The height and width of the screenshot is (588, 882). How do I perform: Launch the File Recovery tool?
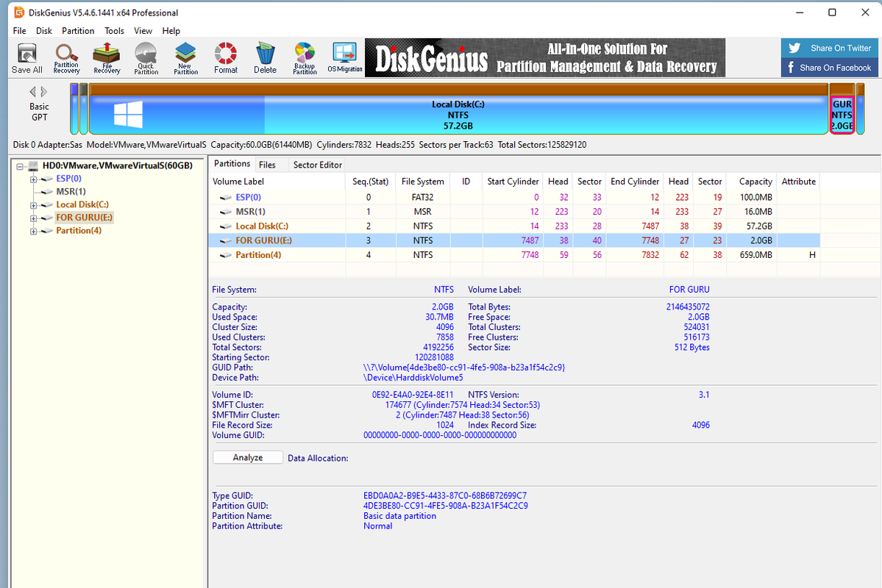(x=107, y=58)
